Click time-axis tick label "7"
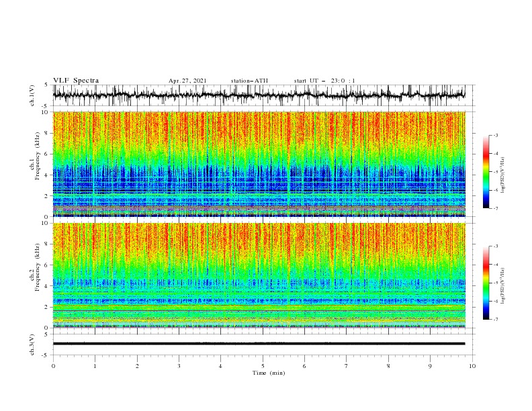Image resolution: width=532 pixels, height=411 pixels. (x=347, y=366)
